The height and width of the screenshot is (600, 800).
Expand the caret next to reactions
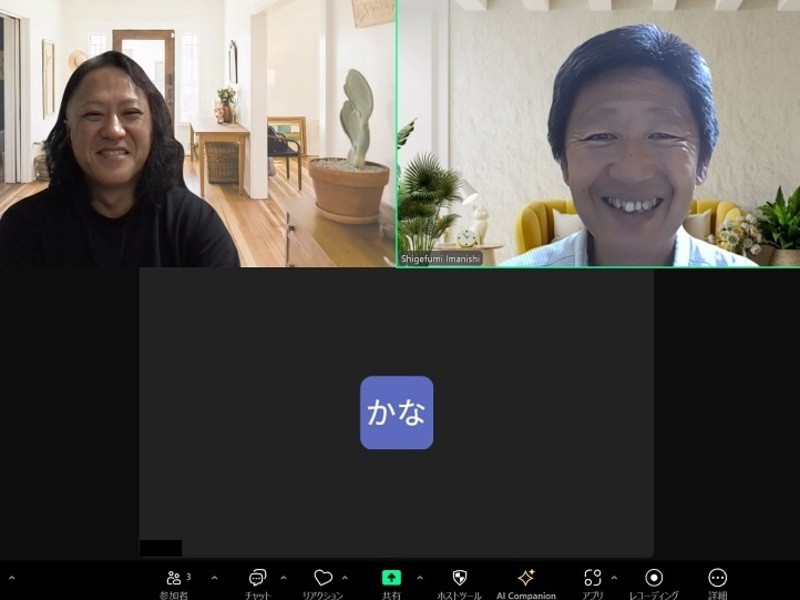pos(345,578)
